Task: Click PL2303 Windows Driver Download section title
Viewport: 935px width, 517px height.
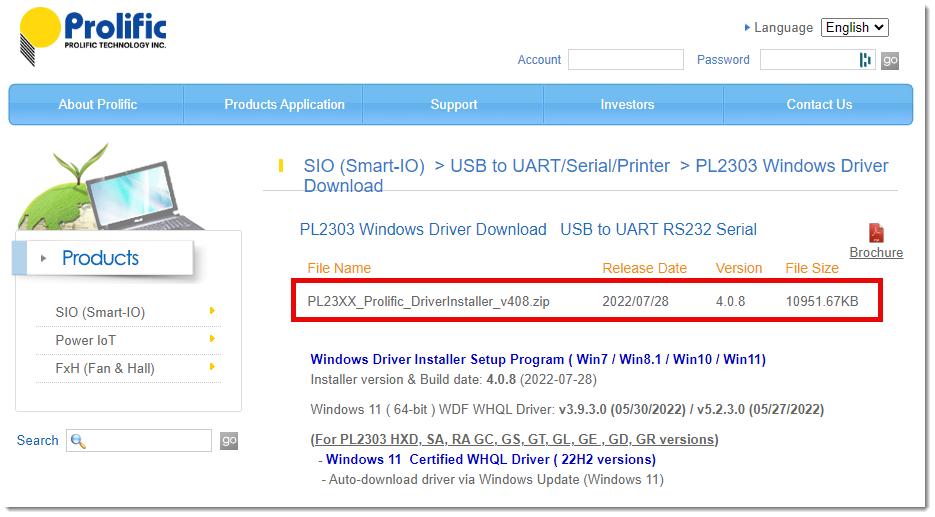Action: [423, 230]
